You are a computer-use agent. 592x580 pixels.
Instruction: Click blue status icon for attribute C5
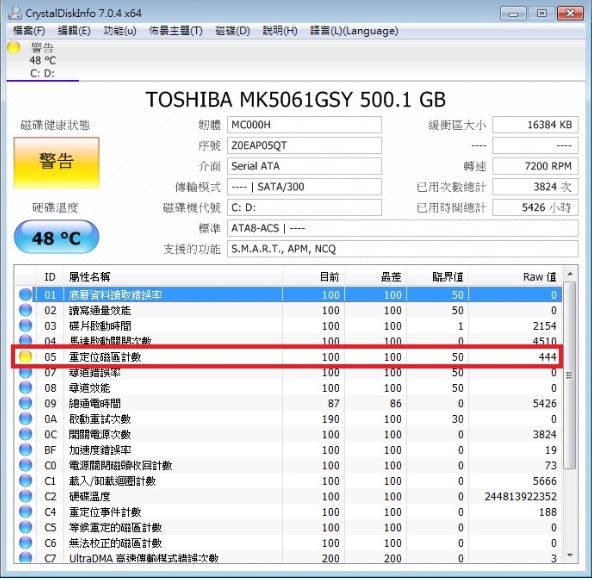coord(25,527)
